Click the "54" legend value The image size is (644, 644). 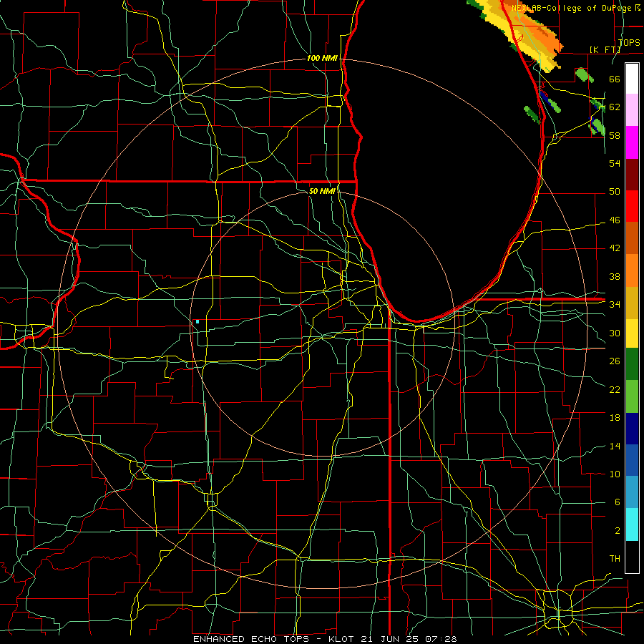coord(615,163)
